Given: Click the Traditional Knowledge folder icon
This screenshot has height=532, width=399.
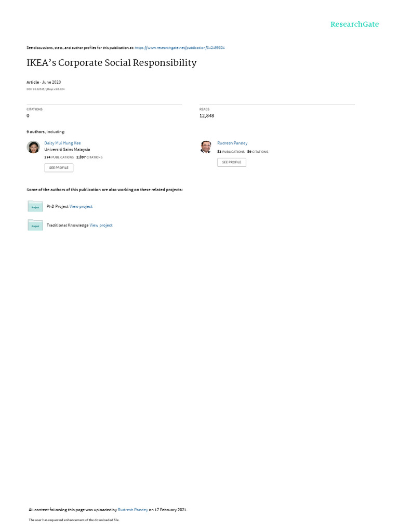Looking at the screenshot, I should [35, 225].
